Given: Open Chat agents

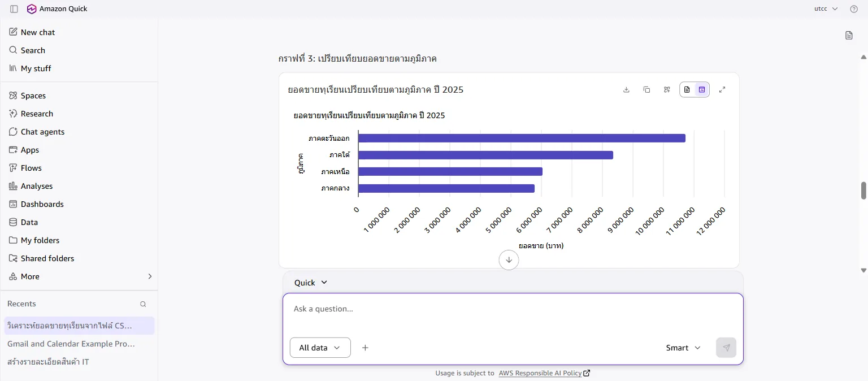Looking at the screenshot, I should click(x=79, y=132).
